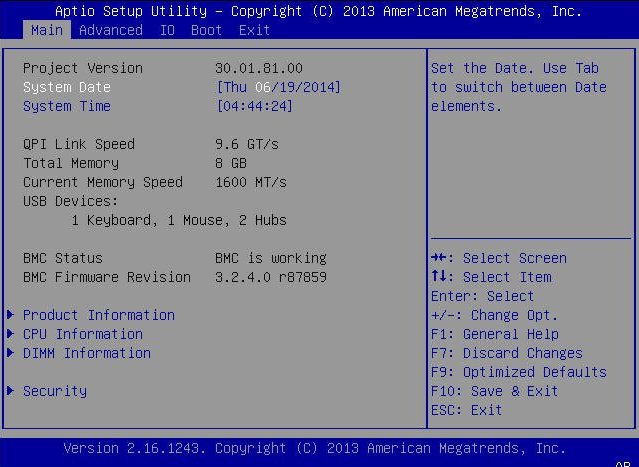Click the Version 2.16.1243 footer text

[315, 448]
